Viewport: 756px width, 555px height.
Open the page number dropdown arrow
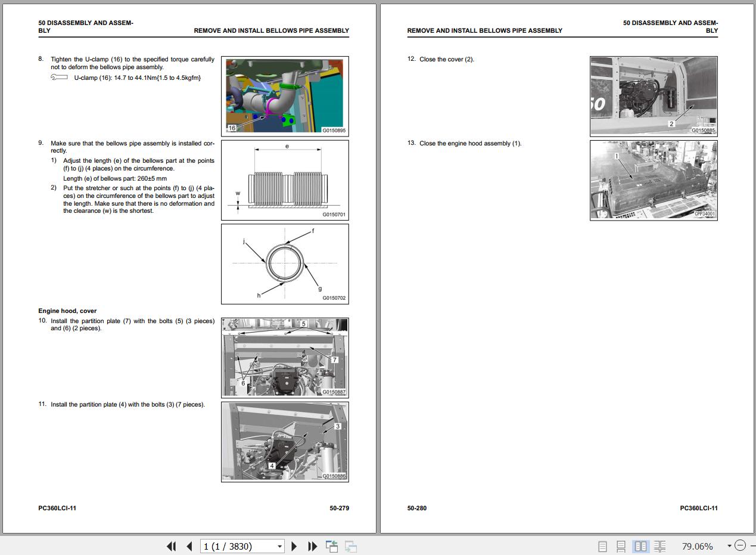[280, 546]
